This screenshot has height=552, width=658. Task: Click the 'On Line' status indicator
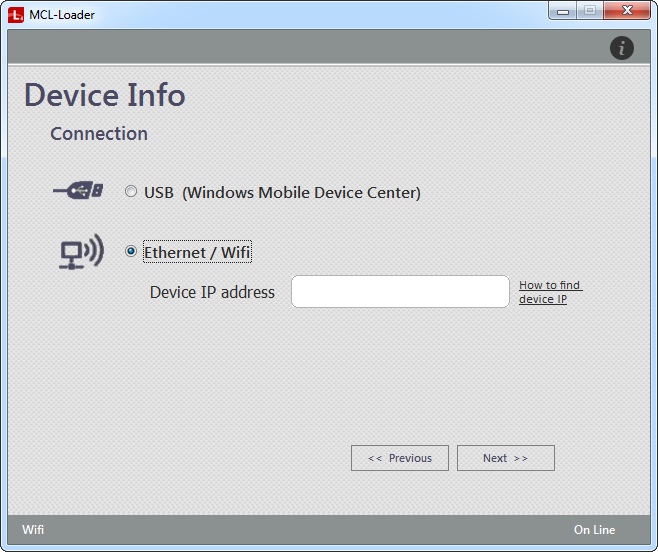[x=594, y=530]
